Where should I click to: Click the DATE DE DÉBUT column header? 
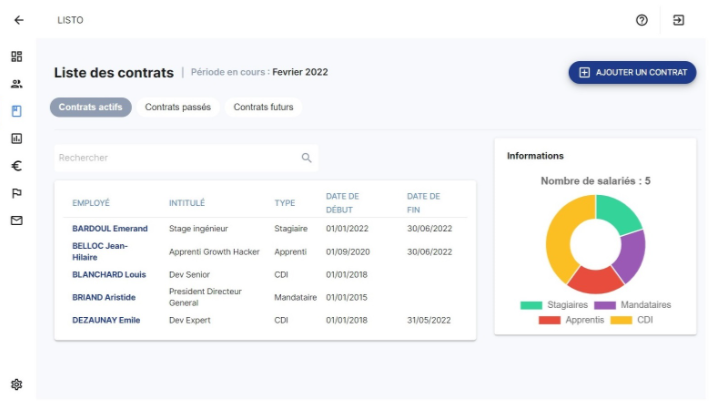tap(342, 203)
